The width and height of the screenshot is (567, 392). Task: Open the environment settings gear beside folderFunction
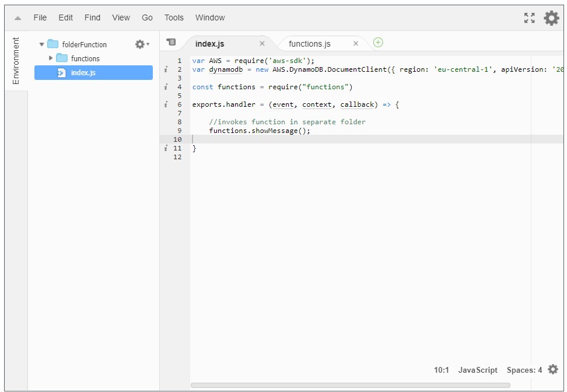[x=139, y=44]
